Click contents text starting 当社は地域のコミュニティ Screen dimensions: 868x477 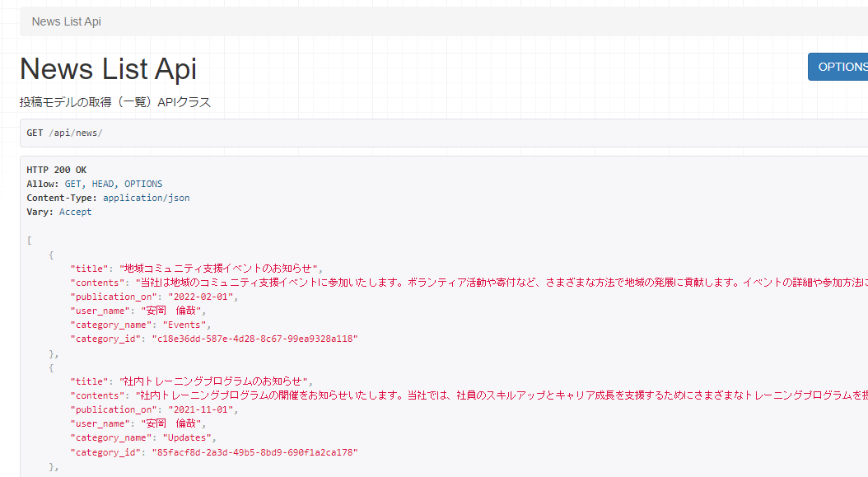(502, 283)
